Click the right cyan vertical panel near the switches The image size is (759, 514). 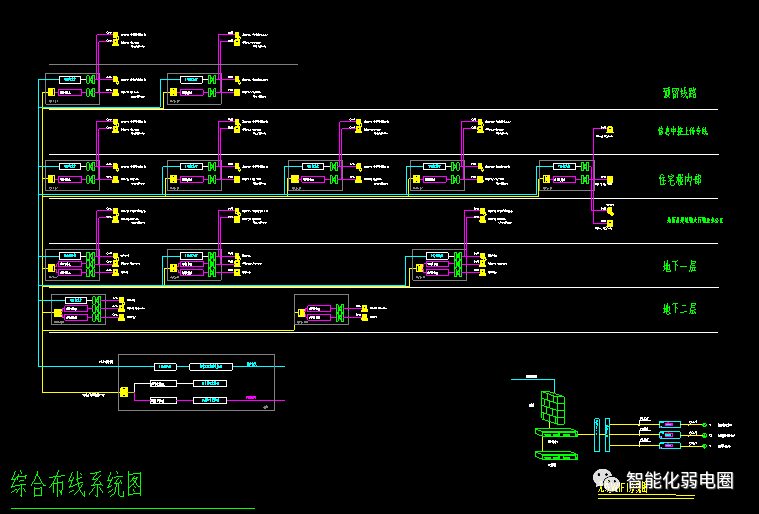pyautogui.click(x=607, y=435)
